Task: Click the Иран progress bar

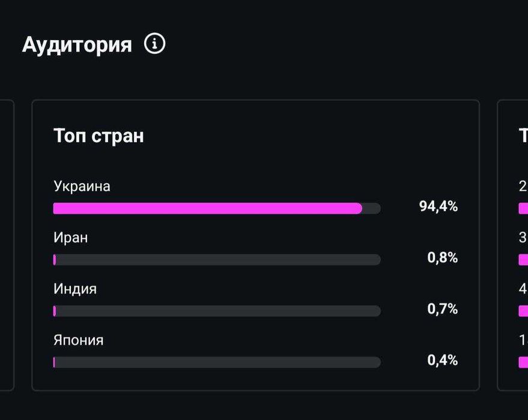Action: [216, 260]
